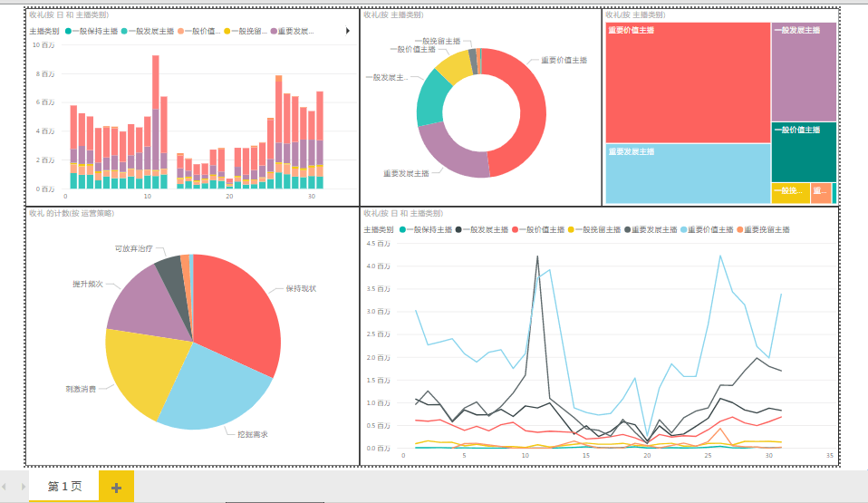This screenshot has height=503, width=868.
Task: Select 重要发展... legend item in bar chart
Action: pyautogui.click(x=293, y=31)
